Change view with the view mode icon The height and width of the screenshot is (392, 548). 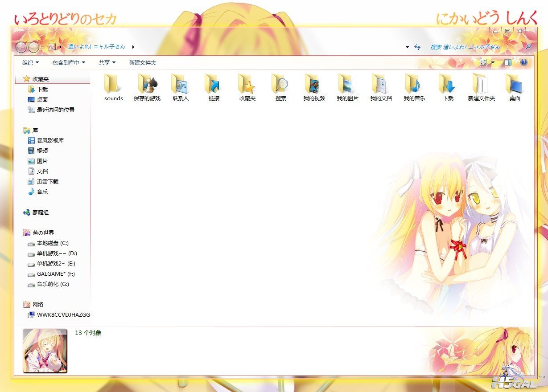pos(483,63)
